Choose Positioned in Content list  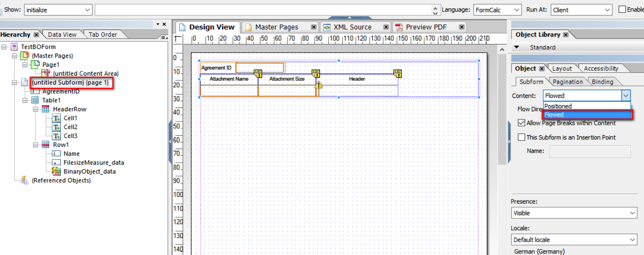(x=587, y=106)
